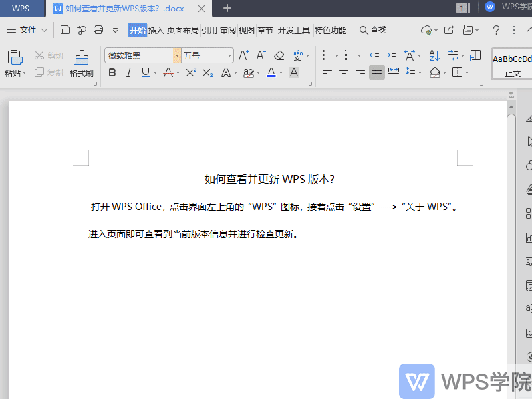Click the paragraph Shading paint bucket icon
The height and width of the screenshot is (399, 532).
(x=435, y=72)
